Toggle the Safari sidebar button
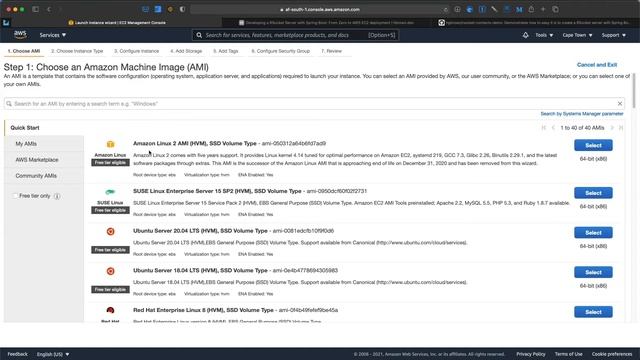Screen dimensions: 640x360 point(36,9)
